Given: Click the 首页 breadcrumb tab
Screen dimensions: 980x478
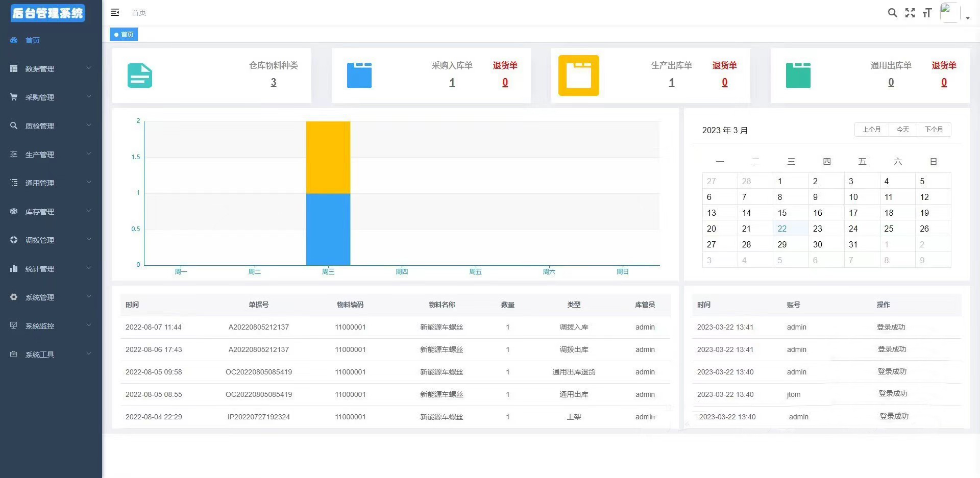Looking at the screenshot, I should point(124,34).
